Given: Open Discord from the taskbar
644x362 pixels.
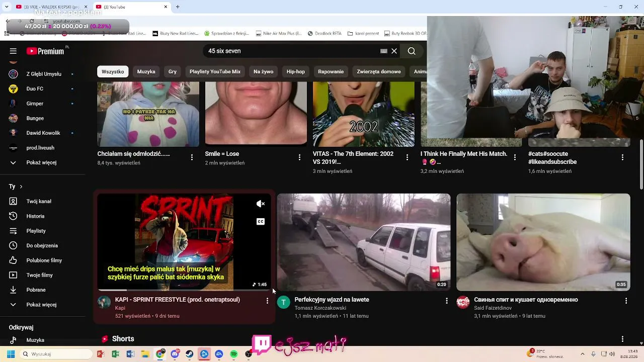Looking at the screenshot, I should coord(175,354).
